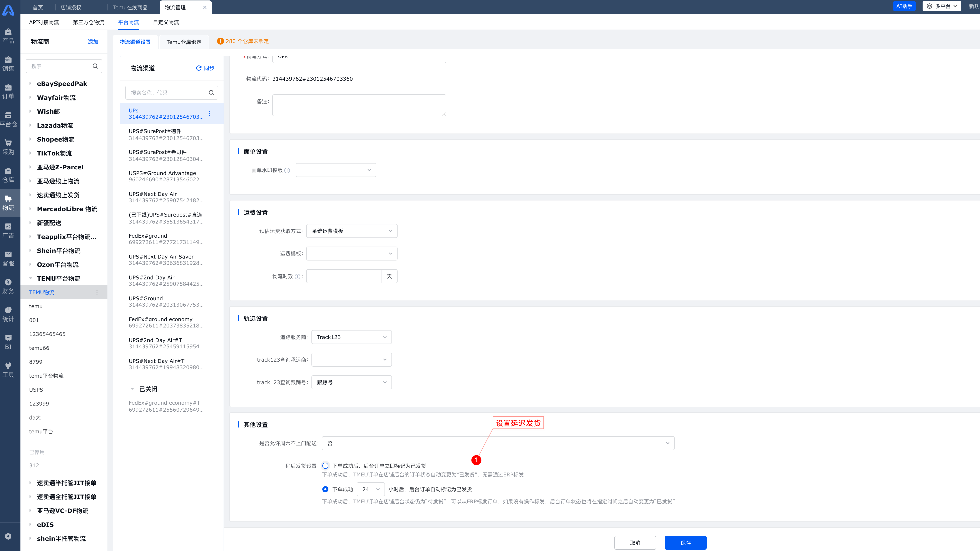980x551 pixels.
Task: Open 追踪服务商 Track123 dropdown
Action: pos(351,337)
